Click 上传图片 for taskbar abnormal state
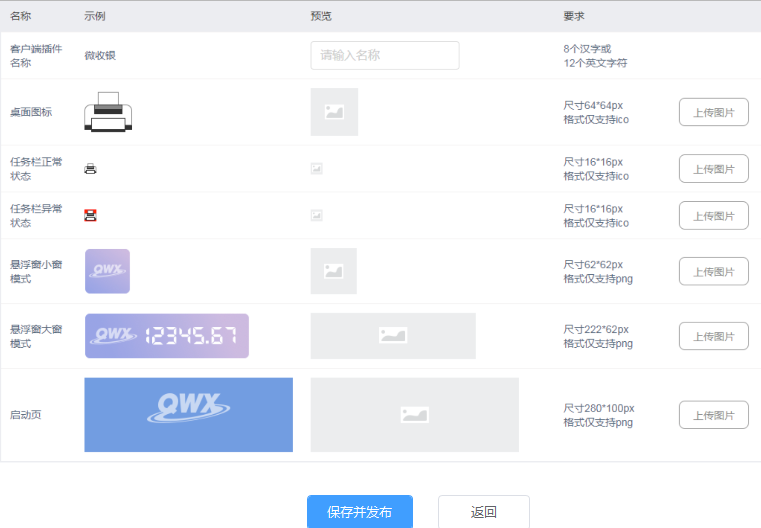The image size is (761, 528). [713, 215]
